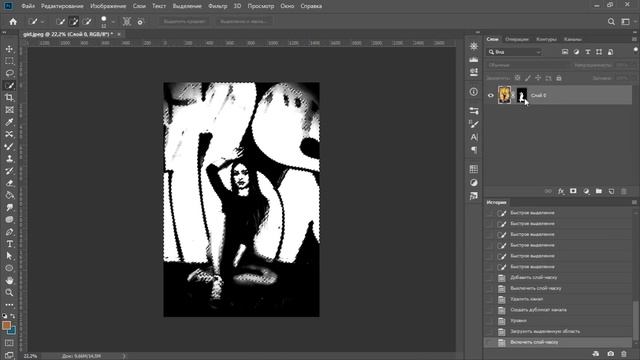Open the Histogram panel icon
Image resolution: width=640 pixels, height=360 pixels.
click(473, 59)
